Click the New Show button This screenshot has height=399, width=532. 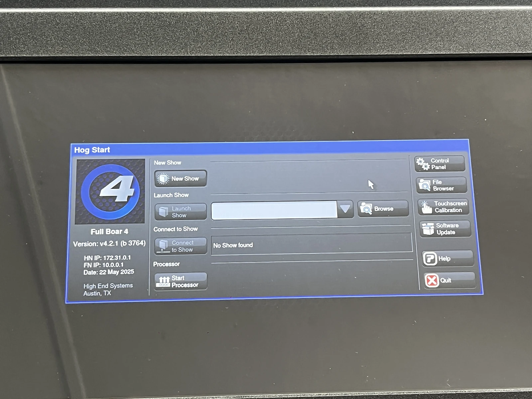pyautogui.click(x=181, y=179)
